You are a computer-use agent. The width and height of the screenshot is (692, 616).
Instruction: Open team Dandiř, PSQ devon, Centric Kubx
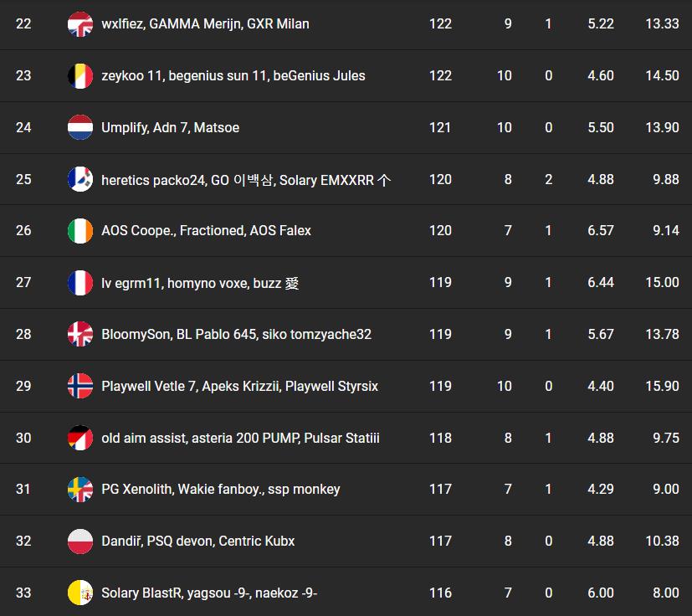[197, 542]
